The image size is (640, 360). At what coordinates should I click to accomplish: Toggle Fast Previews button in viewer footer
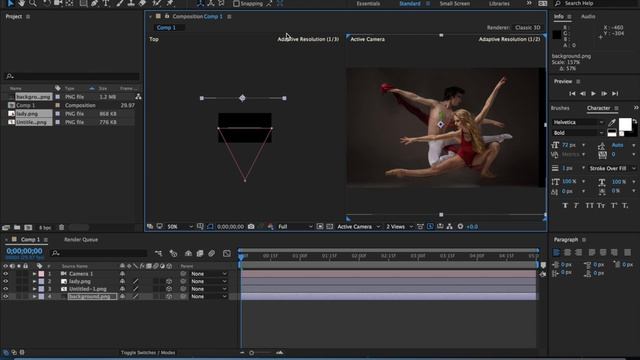pyautogui.click(x=430, y=227)
